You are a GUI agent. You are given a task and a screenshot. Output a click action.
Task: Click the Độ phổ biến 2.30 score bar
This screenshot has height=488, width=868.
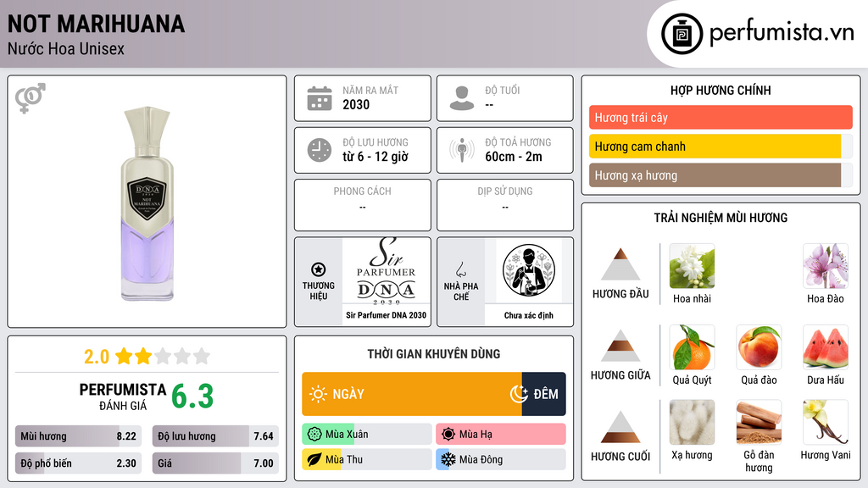pyautogui.click(x=78, y=463)
